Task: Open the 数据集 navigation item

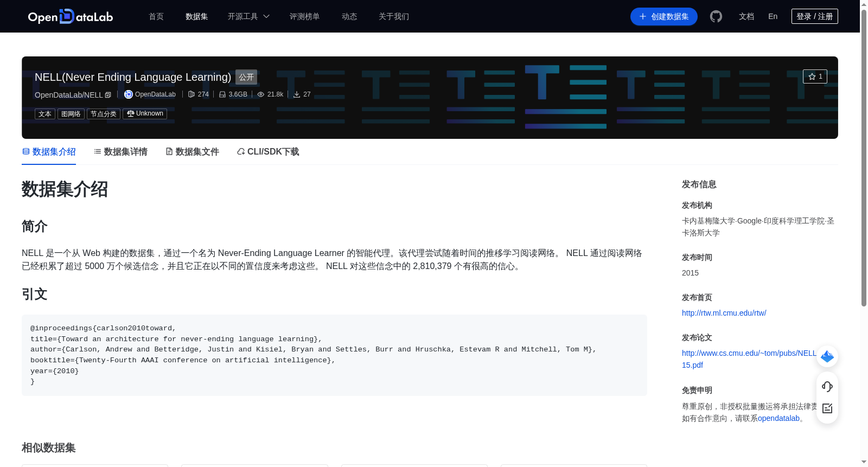Action: [x=197, y=16]
